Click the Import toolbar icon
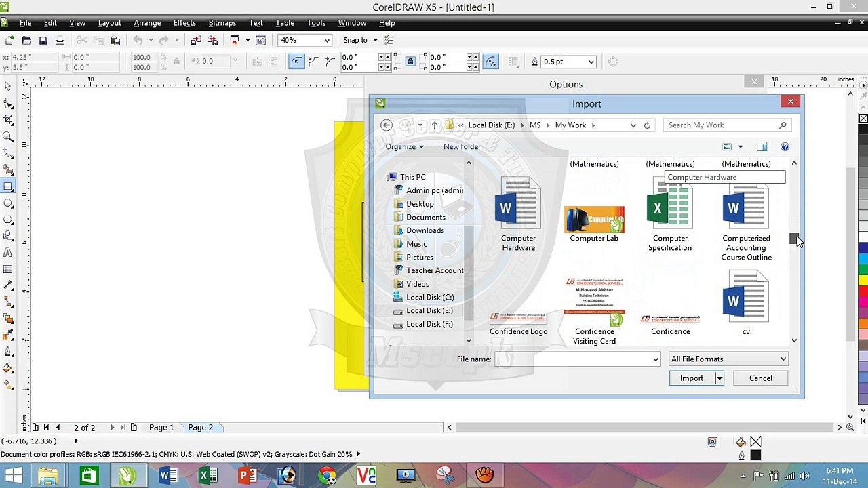This screenshot has width=868, height=488. (x=195, y=41)
